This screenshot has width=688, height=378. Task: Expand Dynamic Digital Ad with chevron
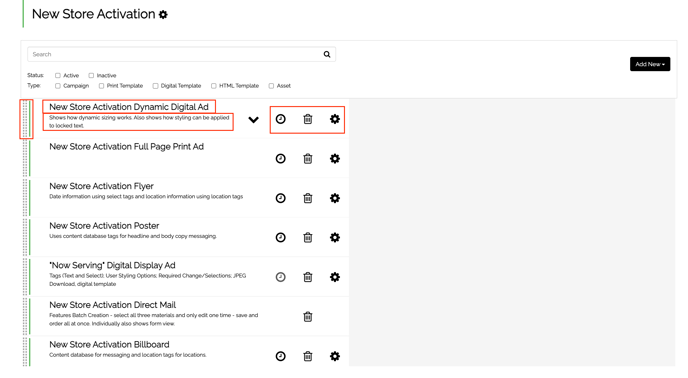tap(253, 120)
